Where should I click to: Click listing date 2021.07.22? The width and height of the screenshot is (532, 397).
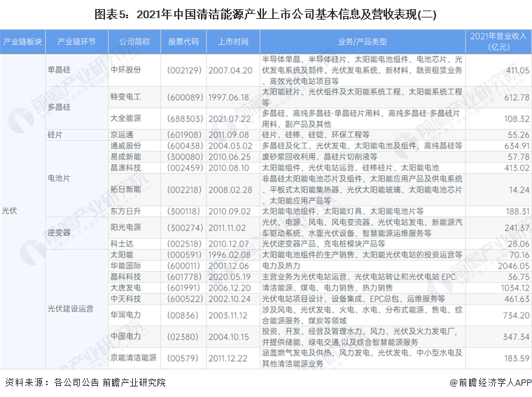coord(230,119)
